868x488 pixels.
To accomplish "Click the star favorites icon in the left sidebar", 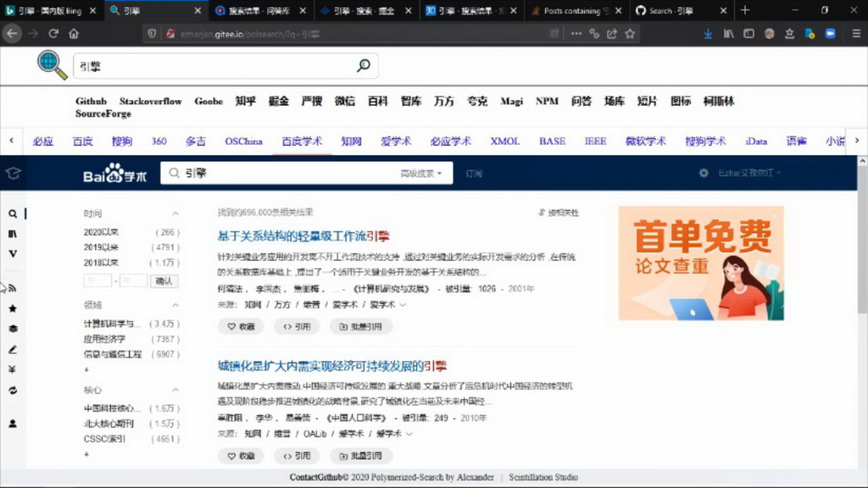I will tap(12, 308).
